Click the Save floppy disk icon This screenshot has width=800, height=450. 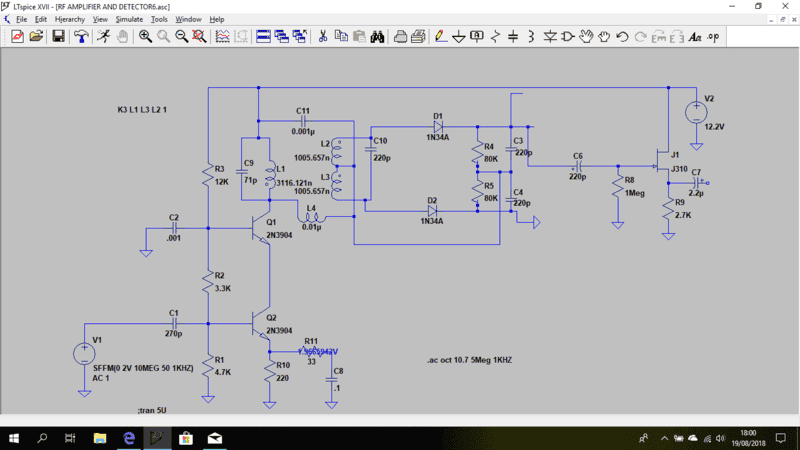point(58,37)
